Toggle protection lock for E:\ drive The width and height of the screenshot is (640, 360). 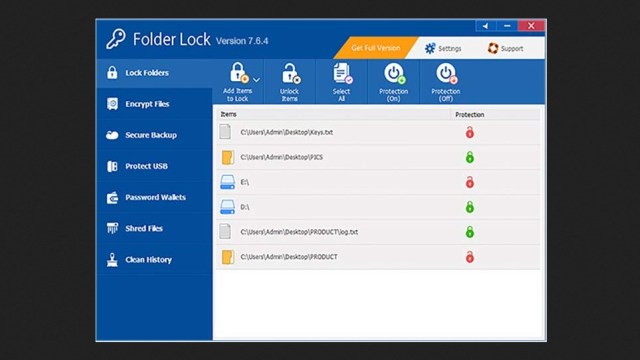coord(470,182)
